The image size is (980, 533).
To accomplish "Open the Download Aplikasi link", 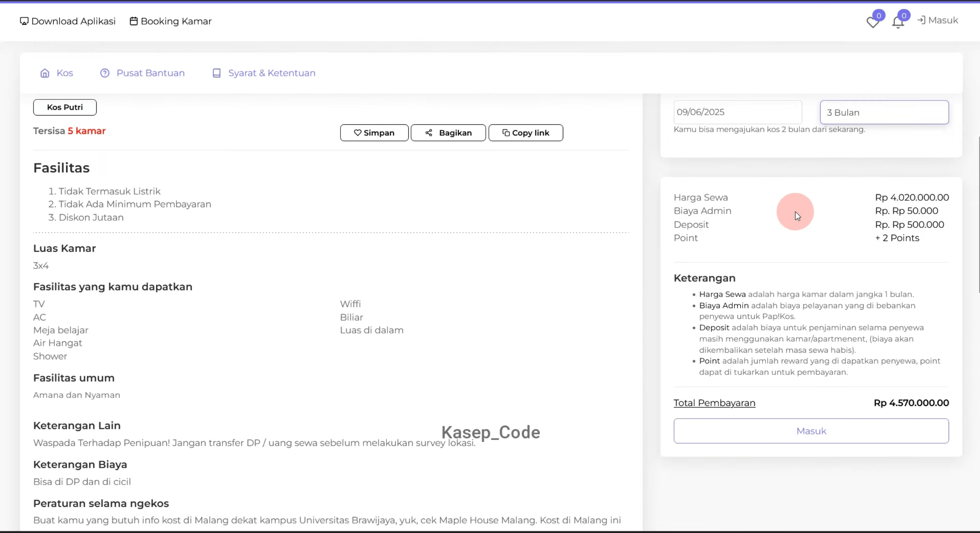I will pyautogui.click(x=68, y=21).
